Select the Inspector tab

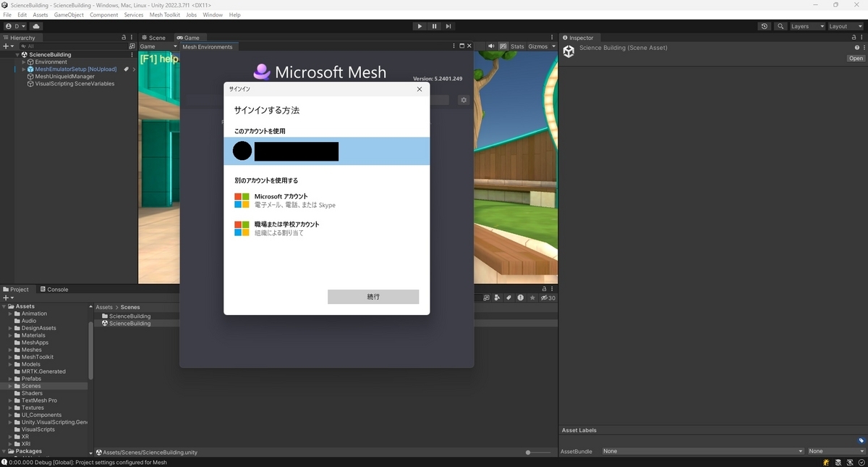[x=577, y=38]
